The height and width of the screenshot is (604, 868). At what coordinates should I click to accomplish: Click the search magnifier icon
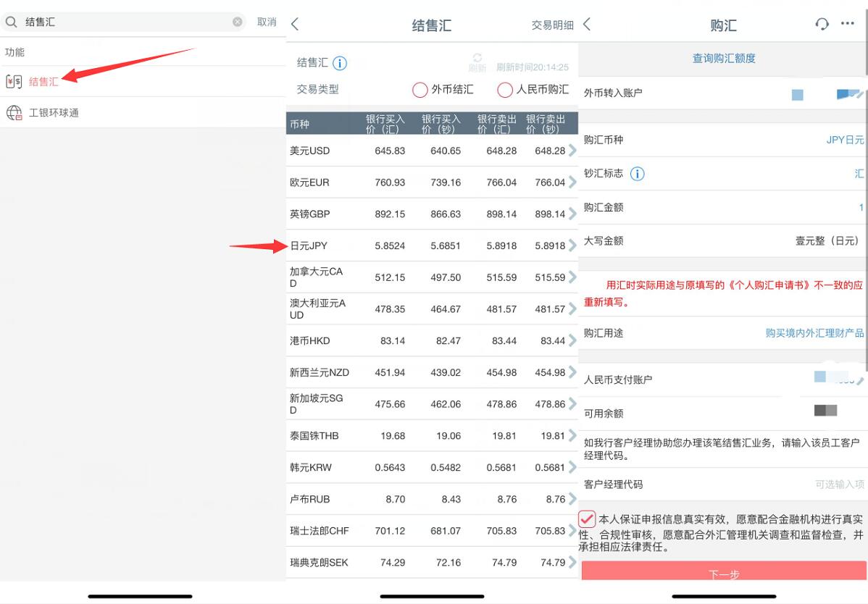coord(11,22)
